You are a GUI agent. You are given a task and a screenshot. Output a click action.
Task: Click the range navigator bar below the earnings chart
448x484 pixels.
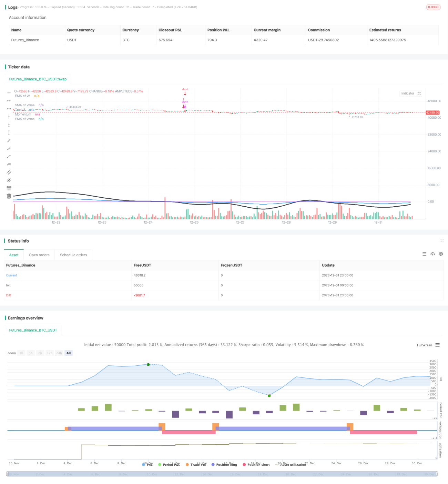coord(222,474)
